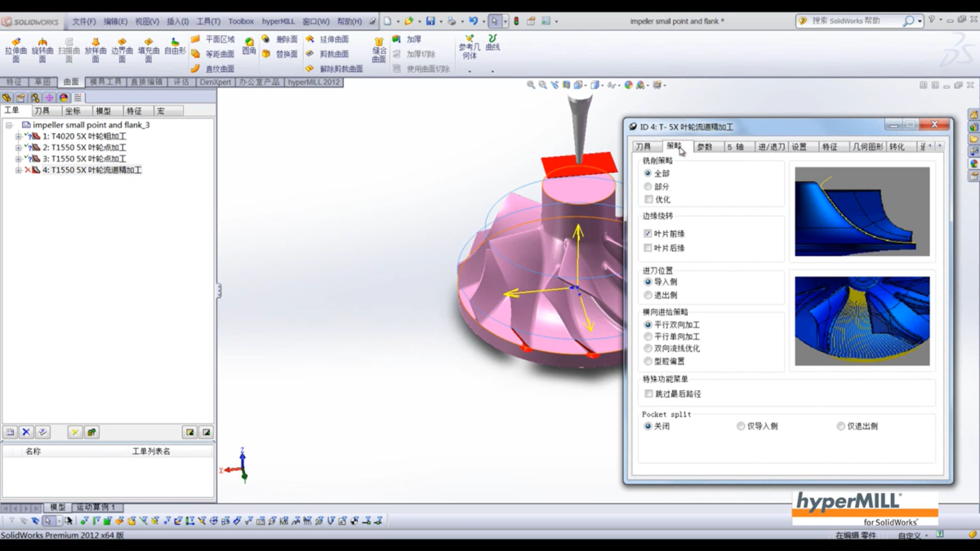This screenshot has width=980, height=551.
Task: Open the Toolbox menu
Action: click(x=241, y=22)
